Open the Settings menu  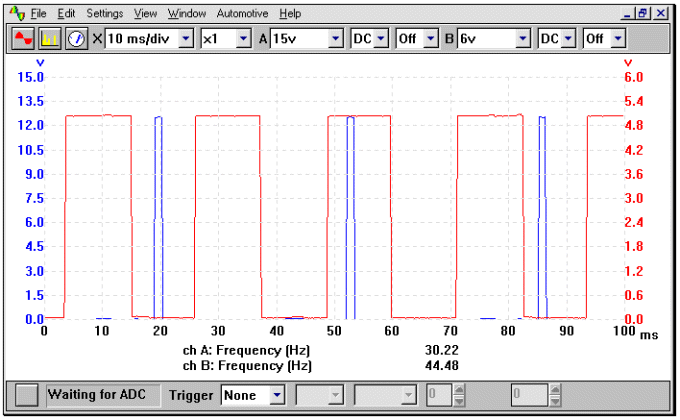tap(105, 14)
